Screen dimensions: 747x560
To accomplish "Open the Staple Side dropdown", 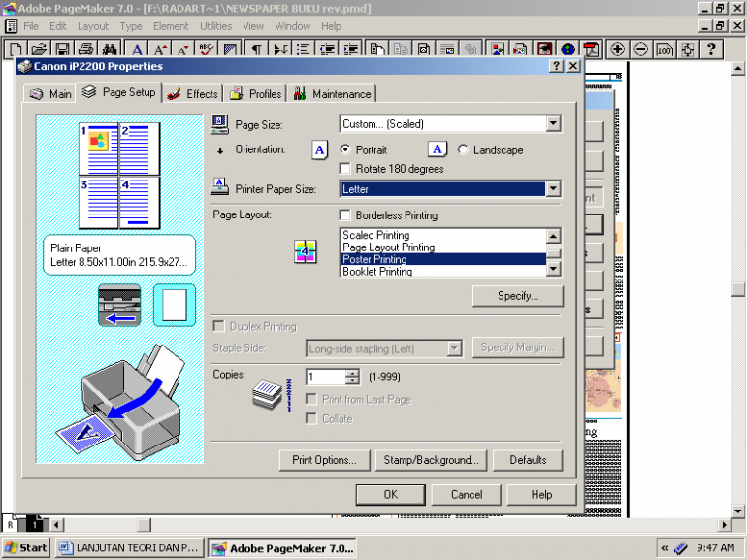I will pyautogui.click(x=454, y=348).
